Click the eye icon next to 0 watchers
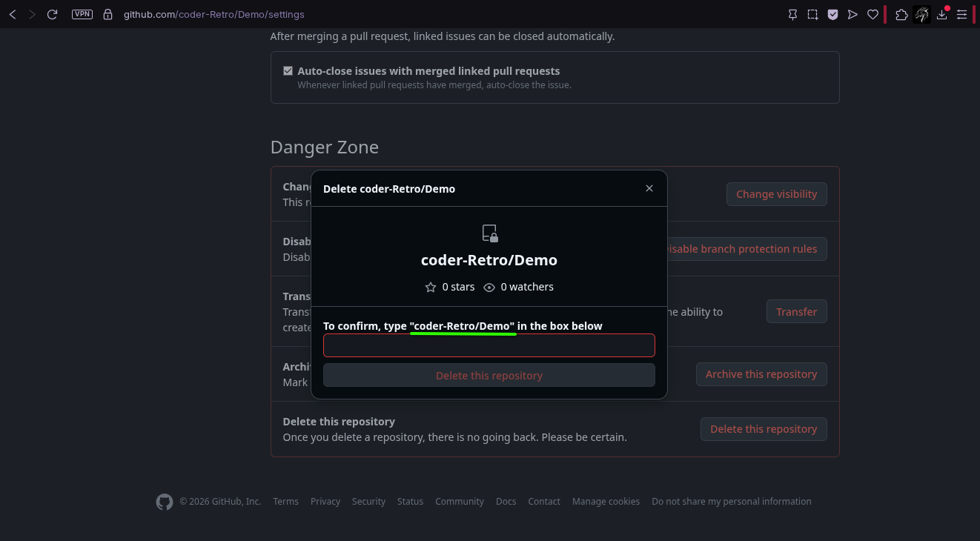The image size is (980, 541). [489, 287]
